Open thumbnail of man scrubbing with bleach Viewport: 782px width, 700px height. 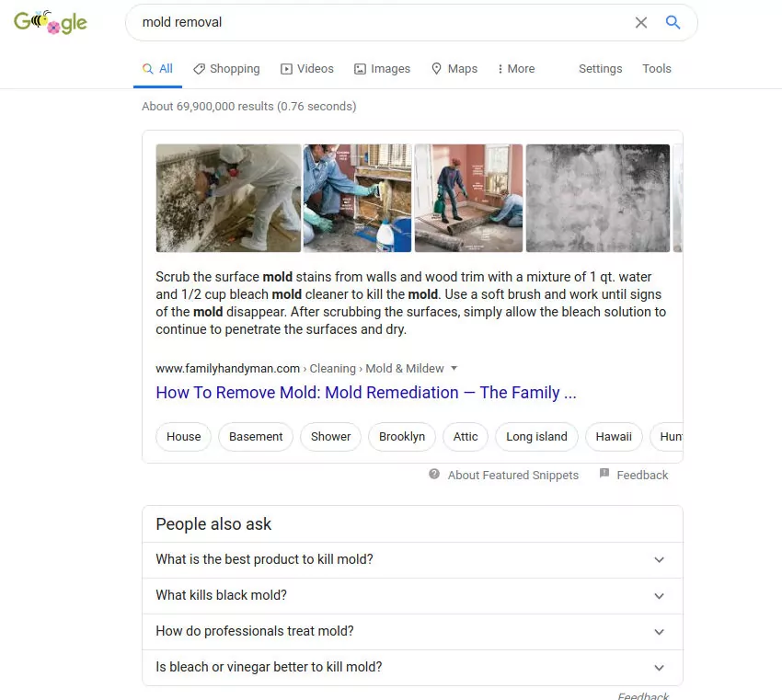(358, 198)
